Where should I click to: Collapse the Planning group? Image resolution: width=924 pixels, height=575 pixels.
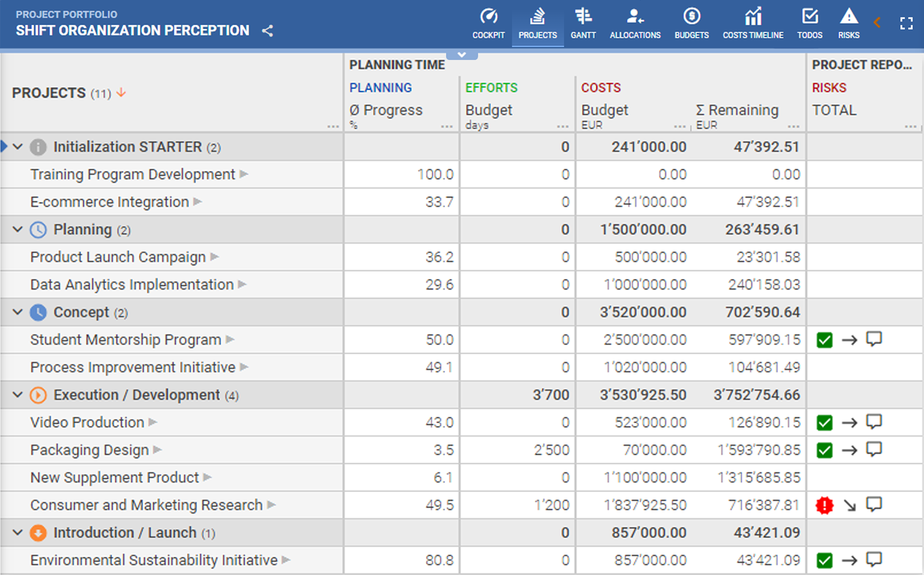[17, 229]
